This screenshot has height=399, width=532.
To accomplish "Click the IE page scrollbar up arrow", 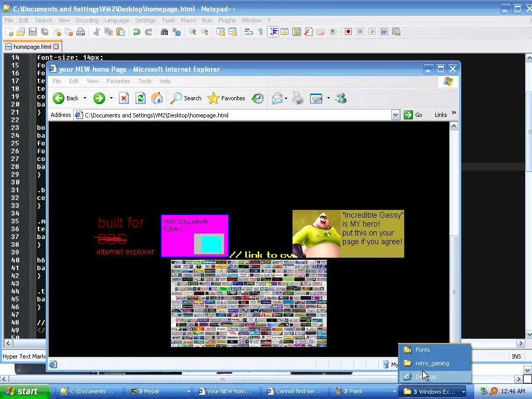I will (x=454, y=126).
